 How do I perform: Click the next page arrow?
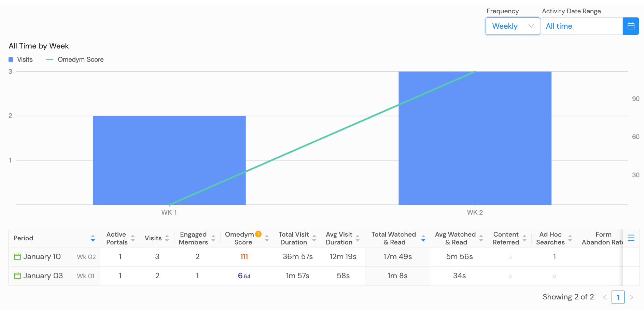pos(631,297)
